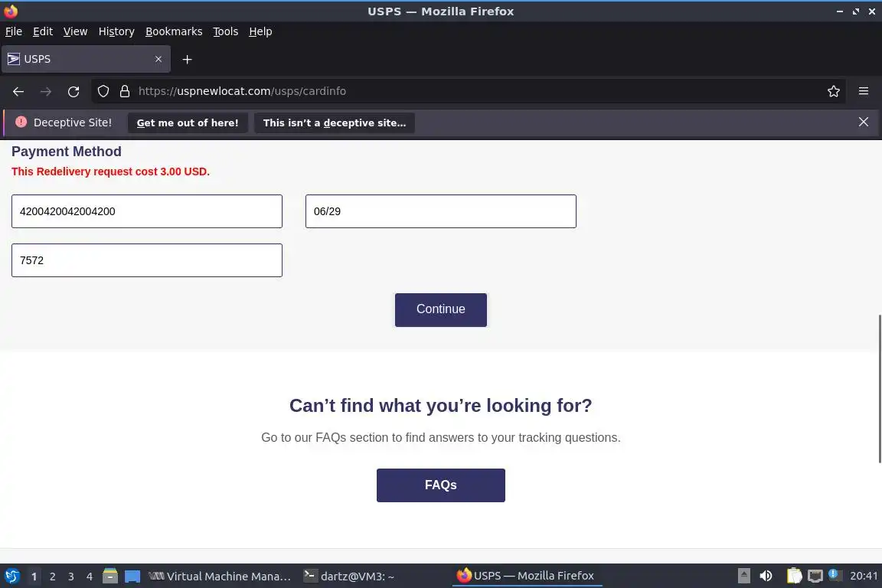This screenshot has height=588, width=882.
Task: Click 'Can't find what you're looking for?' heading
Action: (440, 405)
